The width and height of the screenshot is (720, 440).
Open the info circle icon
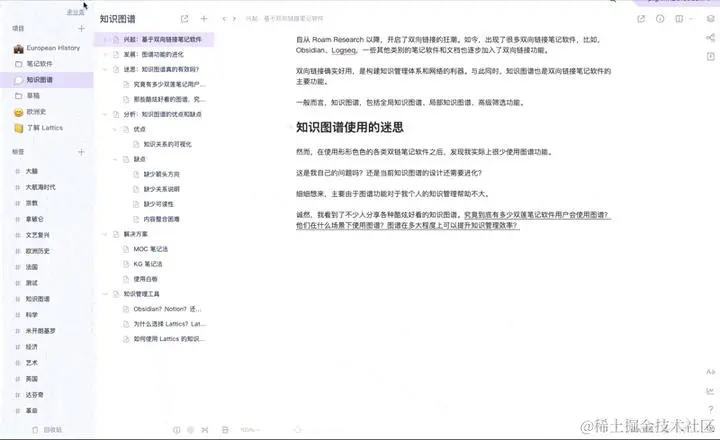click(x=660, y=19)
